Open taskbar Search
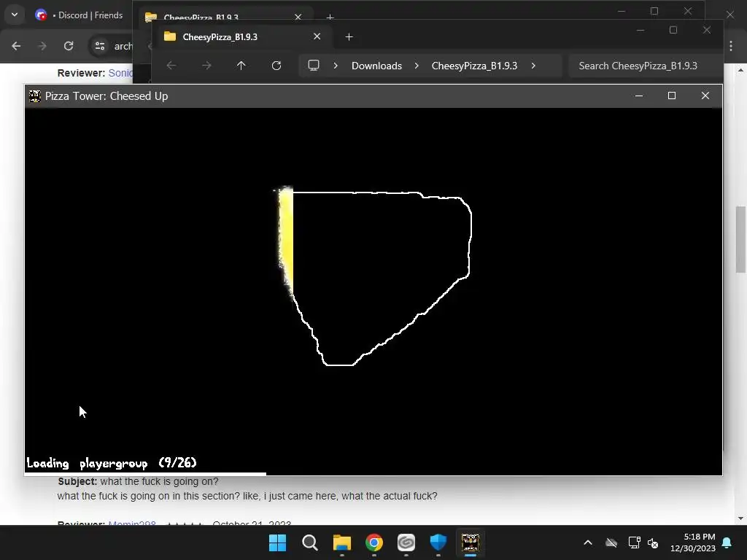This screenshot has width=747, height=560. pos(309,542)
